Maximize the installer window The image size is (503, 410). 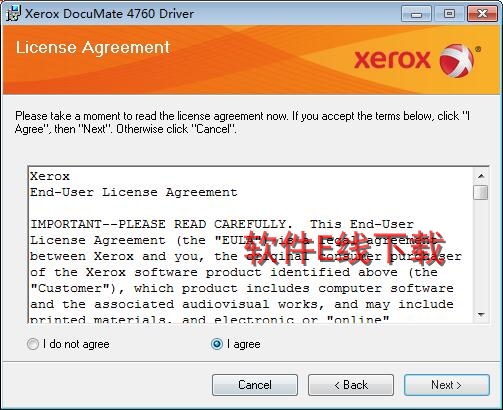[x=449, y=14]
